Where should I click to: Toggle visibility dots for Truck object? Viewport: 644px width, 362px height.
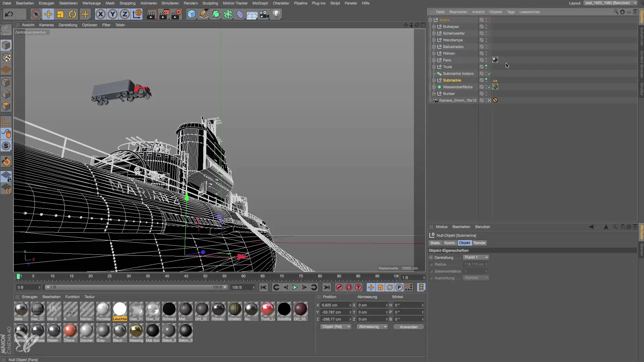point(486,67)
